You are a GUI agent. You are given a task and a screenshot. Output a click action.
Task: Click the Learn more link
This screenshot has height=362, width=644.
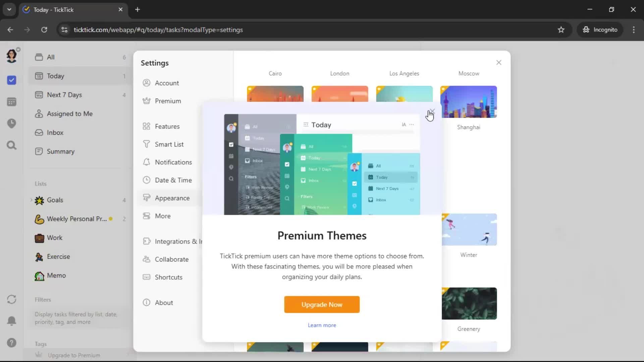pyautogui.click(x=322, y=325)
